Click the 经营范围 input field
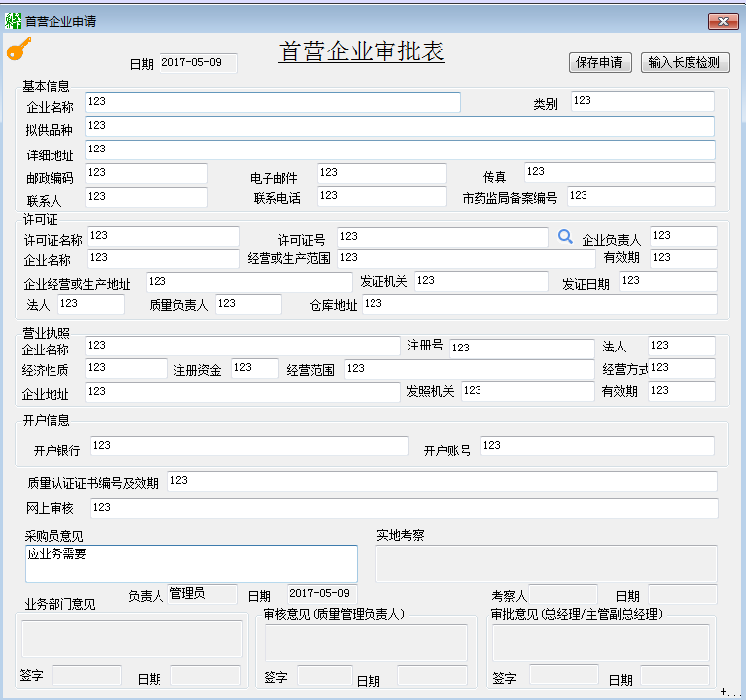The width and height of the screenshot is (746, 700). tap(470, 369)
